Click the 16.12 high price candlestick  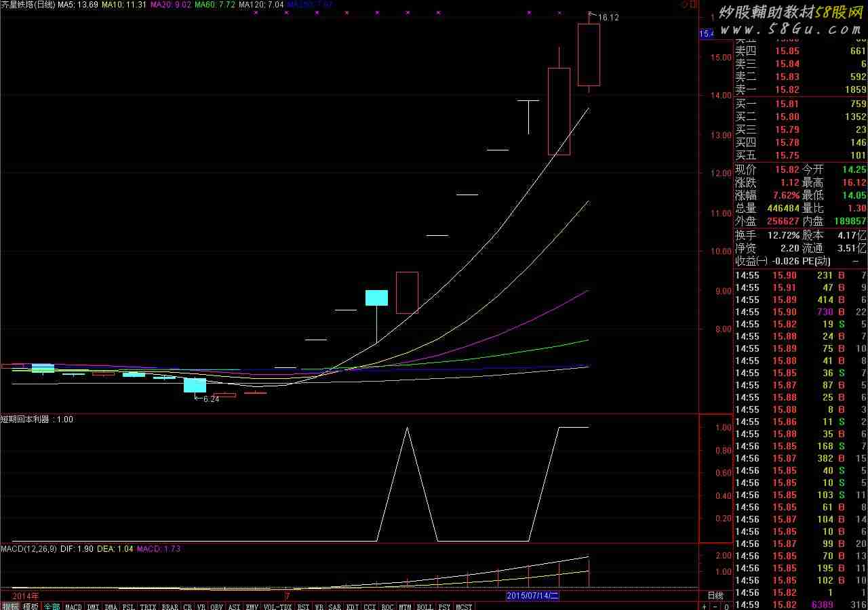point(588,54)
